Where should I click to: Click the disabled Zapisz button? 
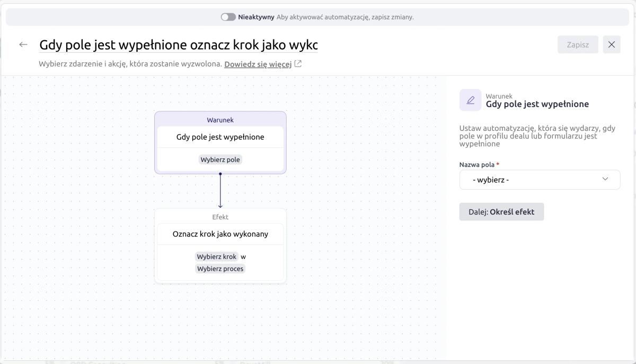(578, 45)
